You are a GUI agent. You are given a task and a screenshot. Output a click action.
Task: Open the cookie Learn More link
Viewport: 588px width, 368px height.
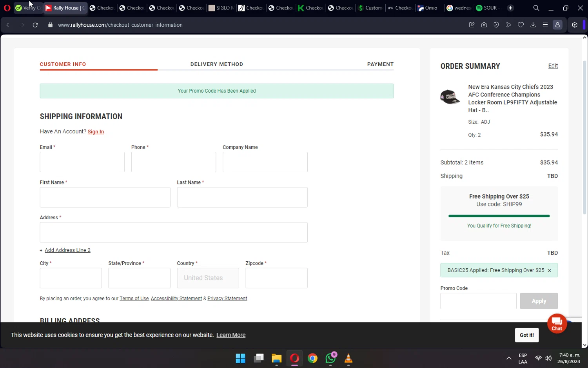tap(231, 335)
